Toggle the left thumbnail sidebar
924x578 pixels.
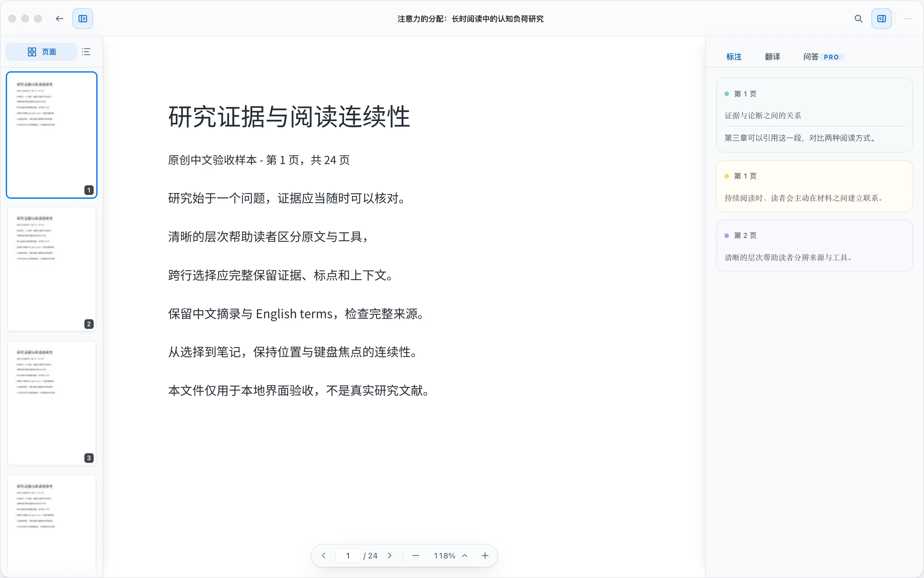[83, 18]
